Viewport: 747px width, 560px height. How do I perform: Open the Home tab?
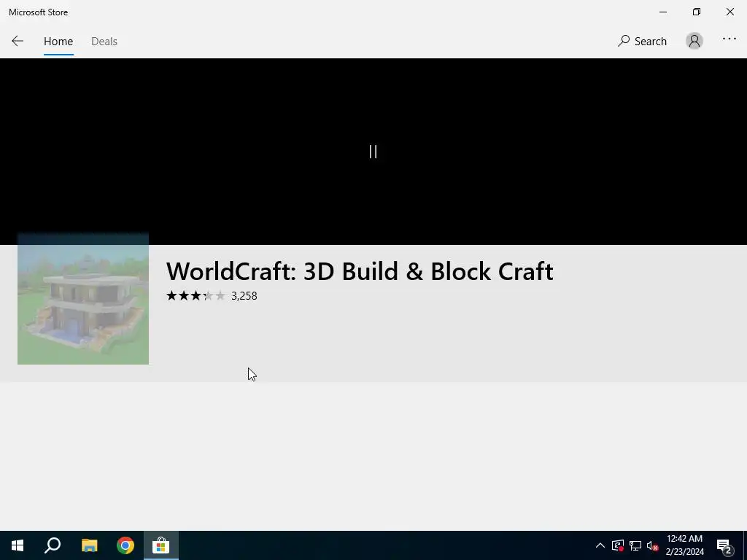coord(58,42)
